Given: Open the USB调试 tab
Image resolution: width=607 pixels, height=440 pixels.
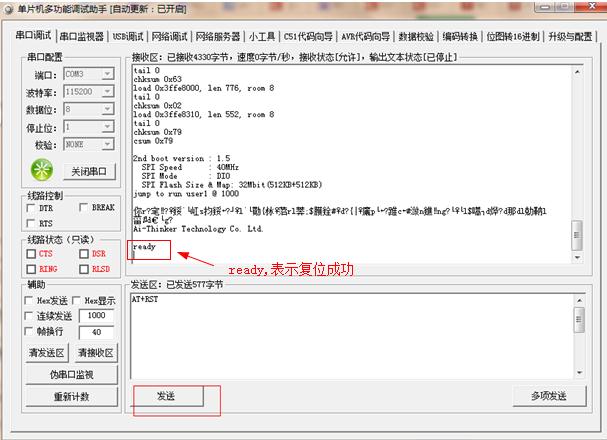Looking at the screenshot, I should [128, 37].
